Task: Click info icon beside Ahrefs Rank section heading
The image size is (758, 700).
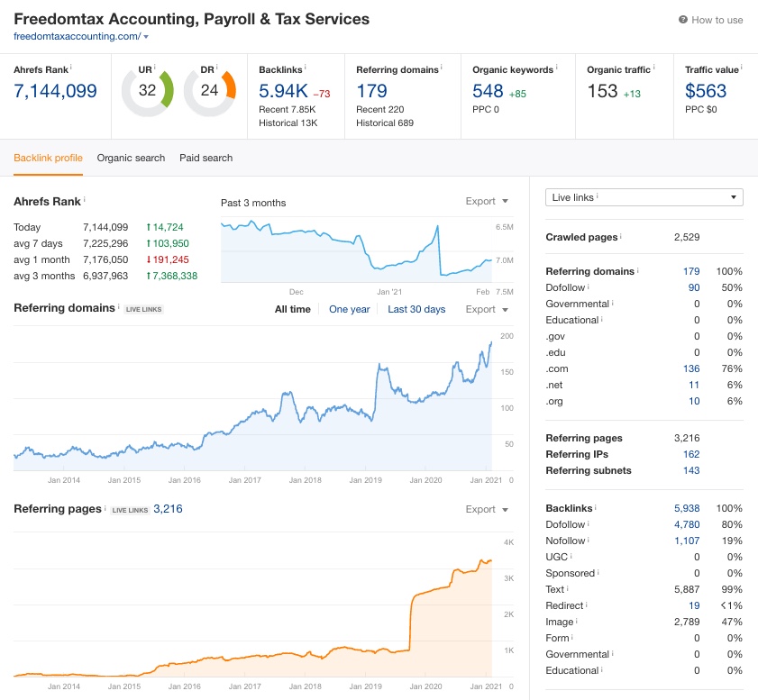Action: point(84,199)
